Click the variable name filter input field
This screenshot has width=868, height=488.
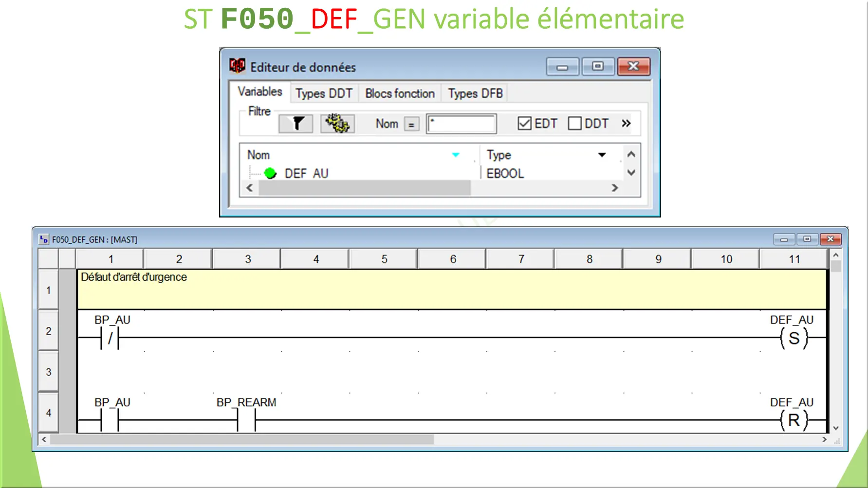[461, 124]
